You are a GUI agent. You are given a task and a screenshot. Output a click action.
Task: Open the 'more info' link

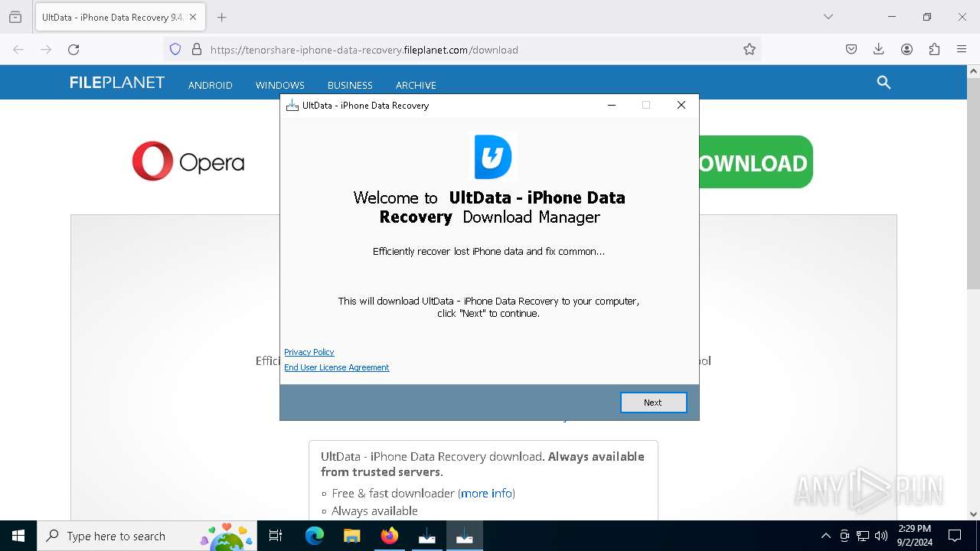pyautogui.click(x=487, y=494)
